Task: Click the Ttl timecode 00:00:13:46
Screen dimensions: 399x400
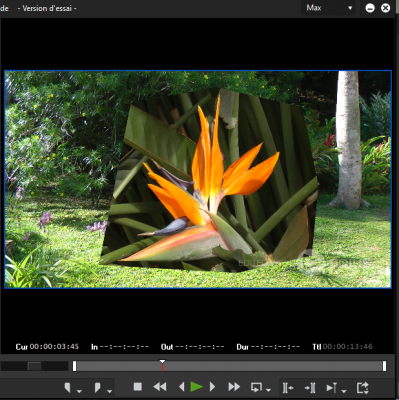Action: point(348,347)
